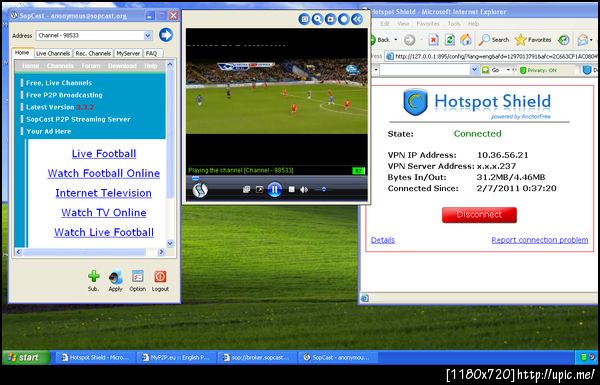Click the IE Refresh icon

pyautogui.click(x=450, y=40)
